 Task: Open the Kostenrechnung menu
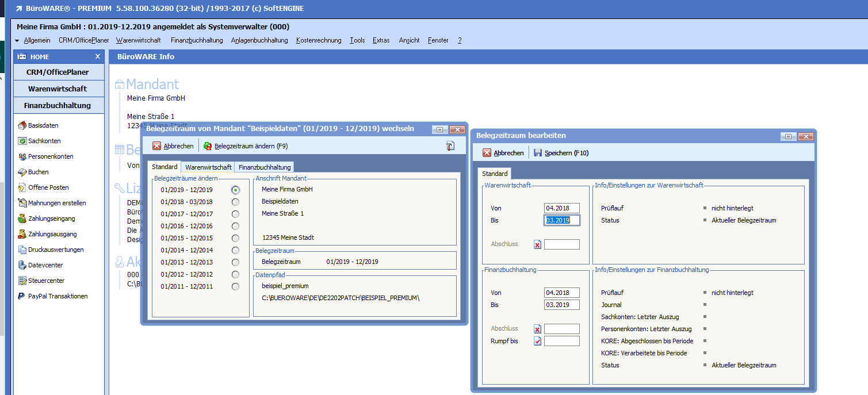(319, 40)
